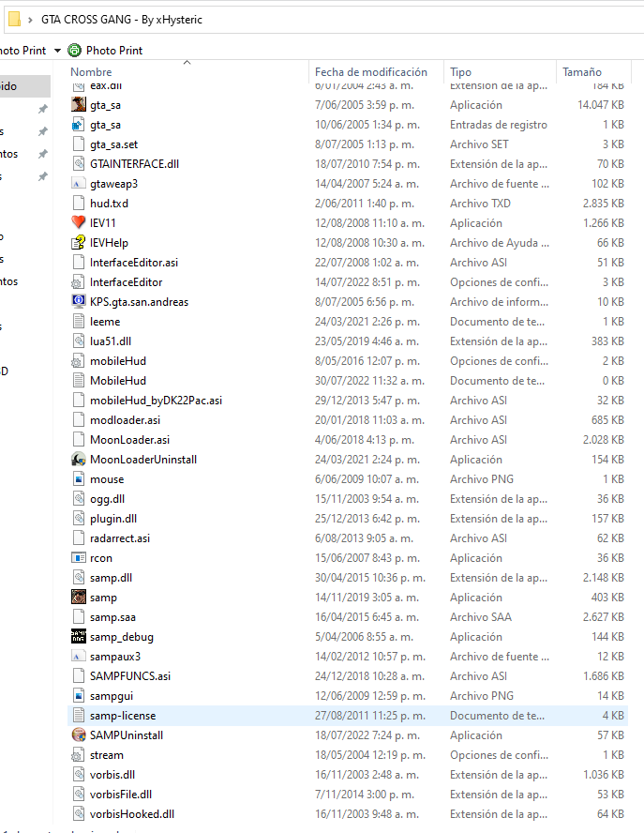Click the Photo Print toolbar button
644x833 pixels.
point(105,51)
